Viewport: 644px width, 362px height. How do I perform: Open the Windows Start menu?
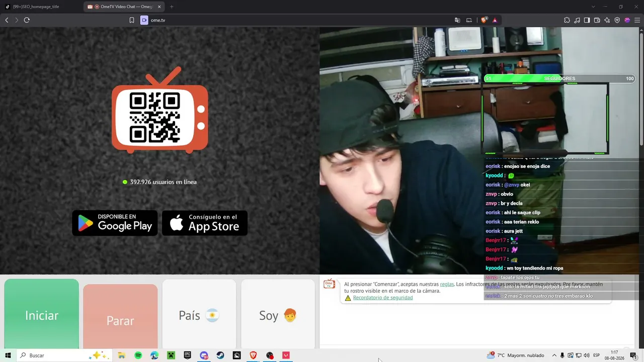pyautogui.click(x=8, y=355)
